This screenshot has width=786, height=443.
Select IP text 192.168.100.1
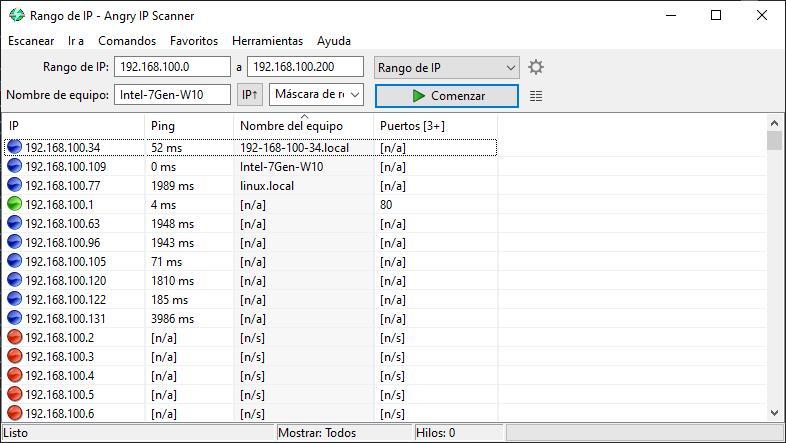59,205
